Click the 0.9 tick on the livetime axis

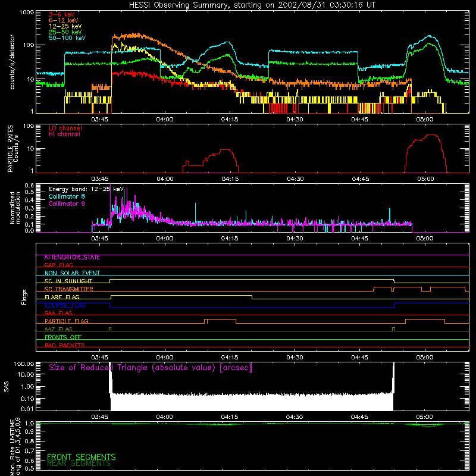pyautogui.click(x=29, y=432)
